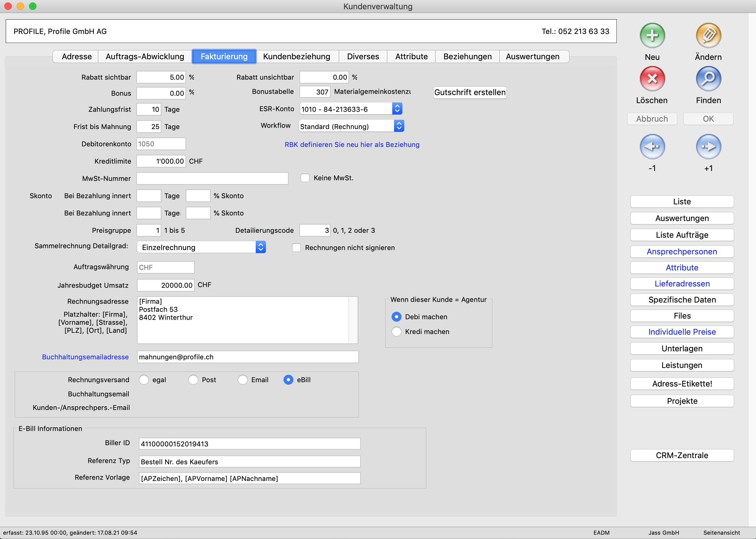
Task: Click the orange Ändern pencil icon
Action: pyautogui.click(x=708, y=36)
